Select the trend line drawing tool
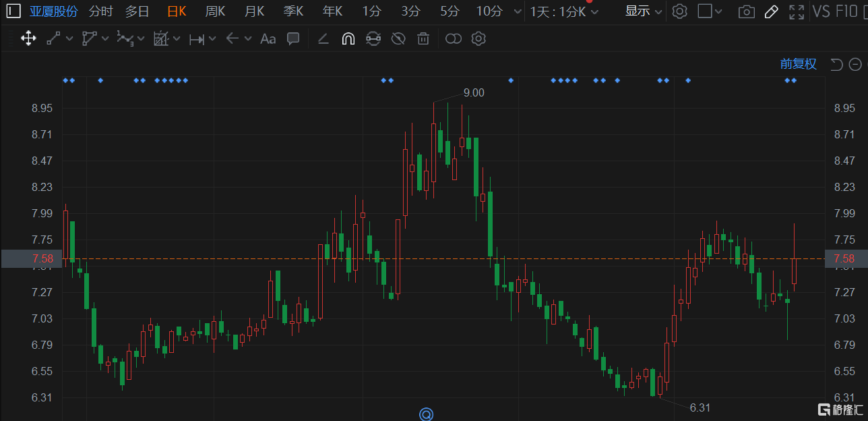Viewport: 868px width, 421px height. [x=53, y=38]
